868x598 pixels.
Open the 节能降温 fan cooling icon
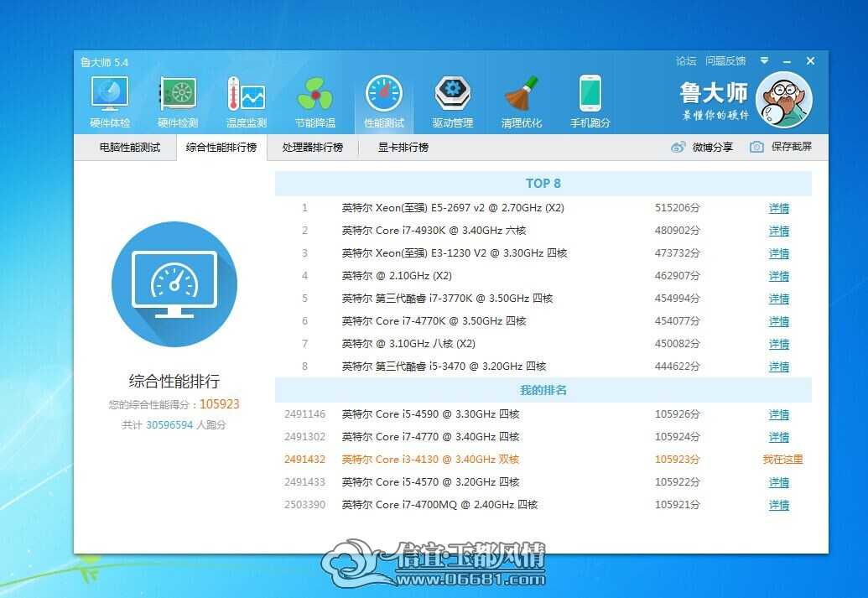click(x=315, y=93)
